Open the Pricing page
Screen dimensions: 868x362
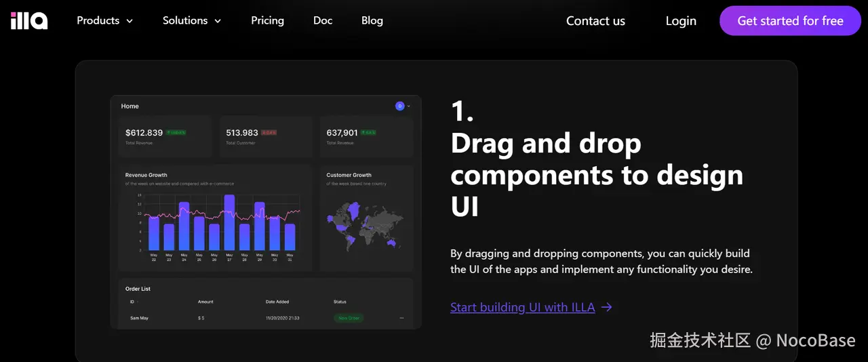click(267, 21)
